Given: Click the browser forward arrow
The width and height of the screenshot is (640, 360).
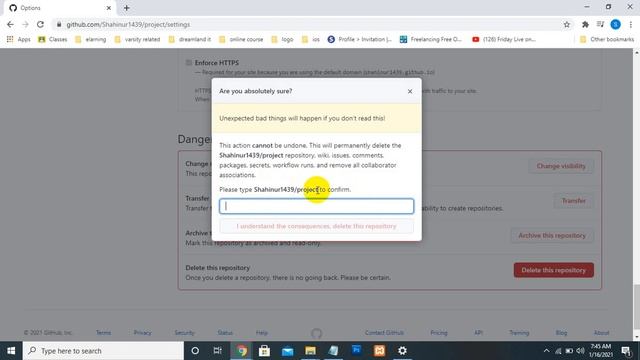Looking at the screenshot, I should coord(25,24).
